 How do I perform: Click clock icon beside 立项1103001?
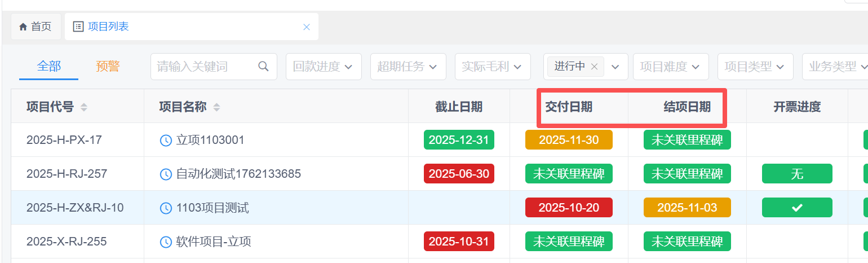(x=166, y=141)
